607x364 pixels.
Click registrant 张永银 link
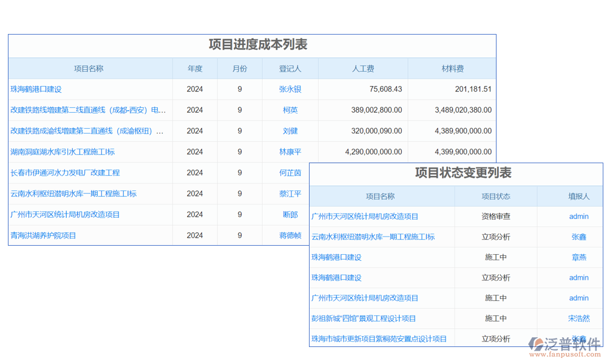pyautogui.click(x=290, y=89)
